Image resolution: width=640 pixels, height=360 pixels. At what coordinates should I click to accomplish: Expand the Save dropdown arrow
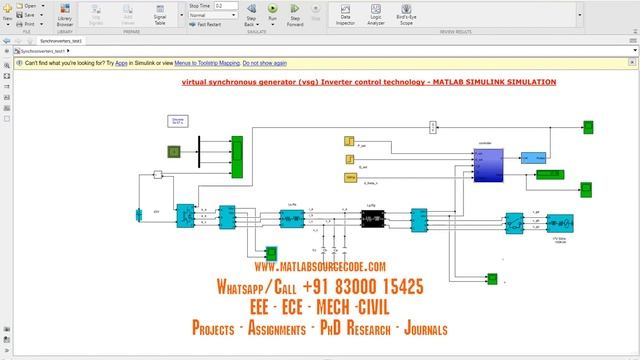[x=42, y=15]
